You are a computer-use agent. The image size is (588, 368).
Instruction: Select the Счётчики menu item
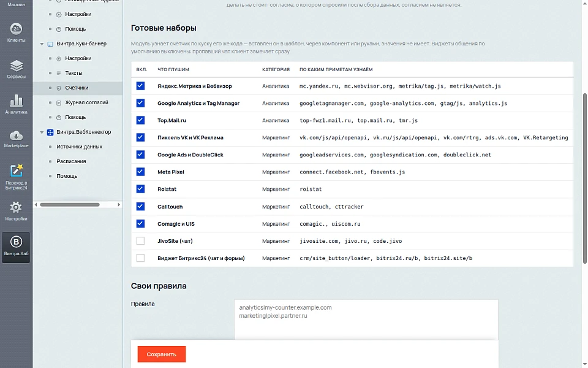pos(77,88)
